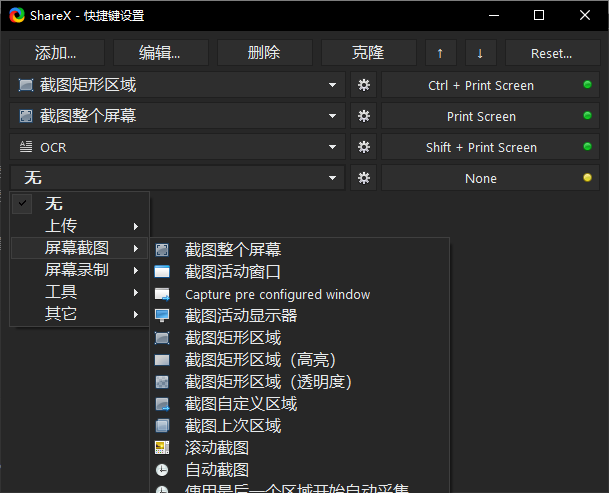Viewport: 609px width, 493px height.
Task: Click the Print Screen hotkey button
Action: [491, 116]
